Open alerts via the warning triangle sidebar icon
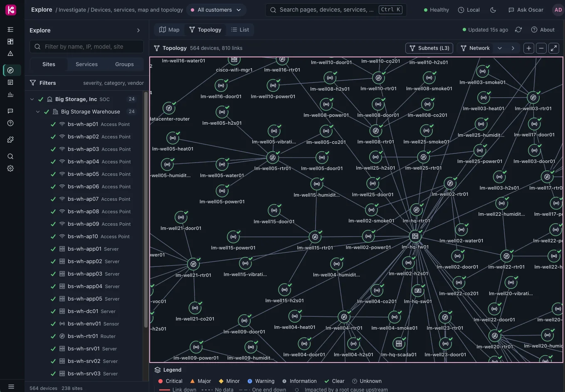The image size is (565, 392). [x=10, y=54]
